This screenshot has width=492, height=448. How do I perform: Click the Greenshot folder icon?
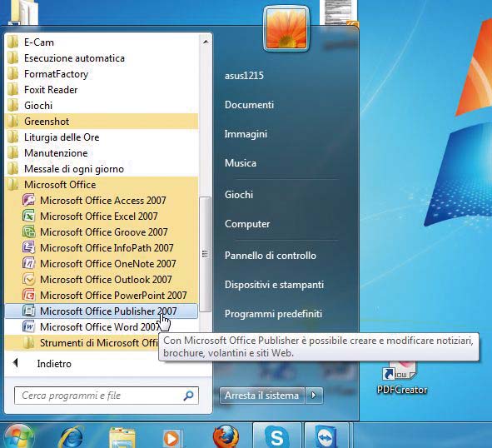click(x=12, y=122)
